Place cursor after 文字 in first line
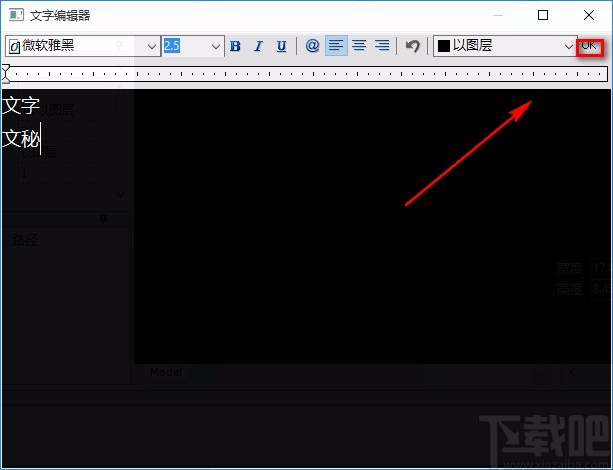The height and width of the screenshot is (470, 613). pyautogui.click(x=40, y=105)
